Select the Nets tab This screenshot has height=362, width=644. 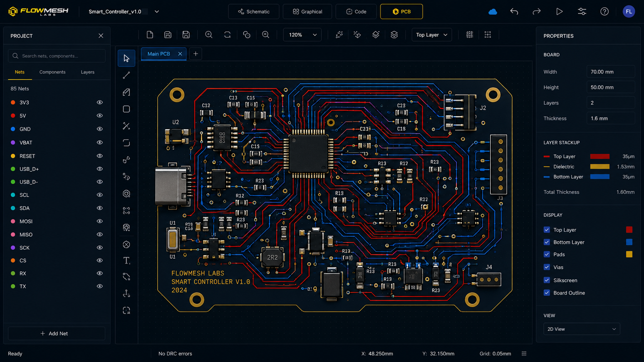[x=20, y=72]
